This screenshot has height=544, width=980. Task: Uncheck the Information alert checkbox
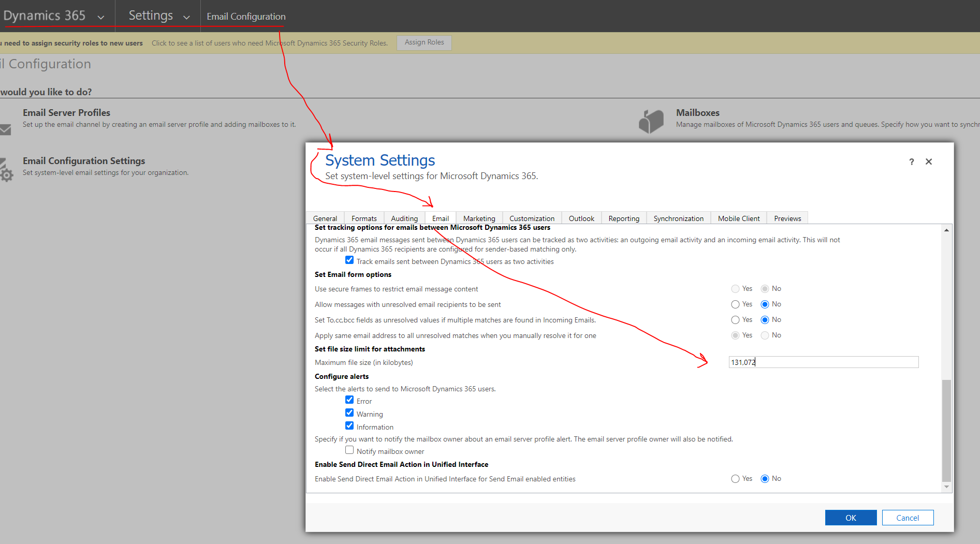(349, 426)
